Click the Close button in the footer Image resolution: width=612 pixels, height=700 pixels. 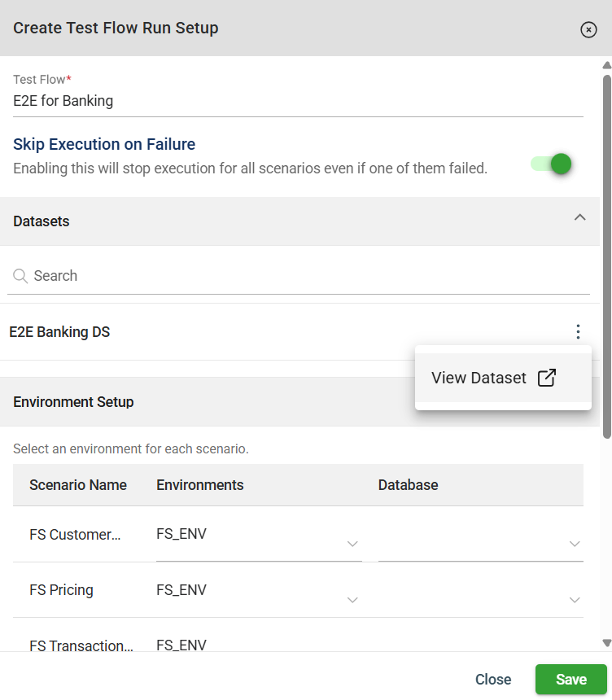click(x=493, y=680)
